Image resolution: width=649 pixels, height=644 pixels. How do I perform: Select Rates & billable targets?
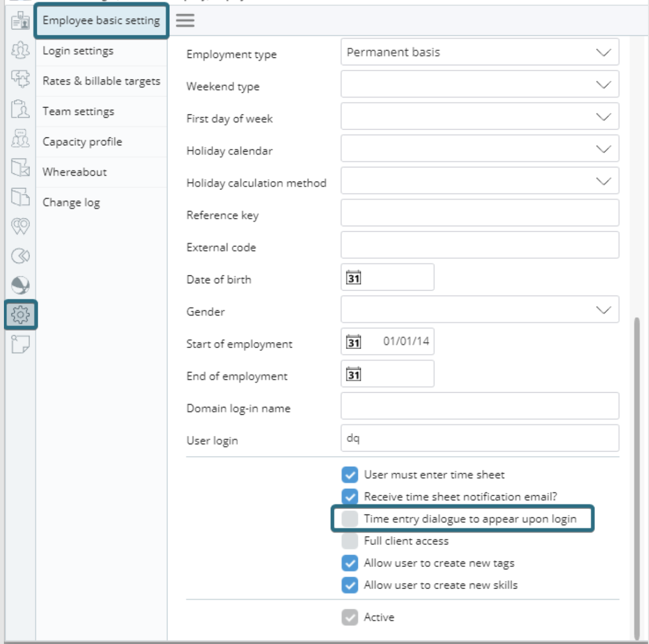(x=101, y=81)
